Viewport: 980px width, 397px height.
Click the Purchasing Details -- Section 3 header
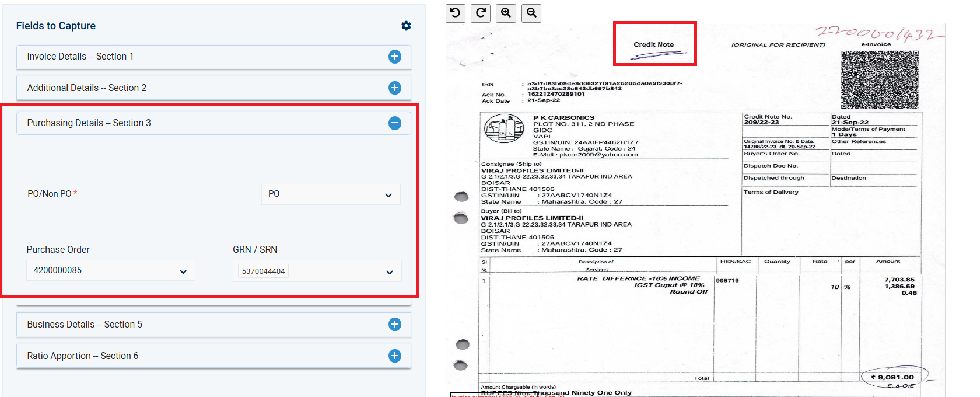(213, 123)
